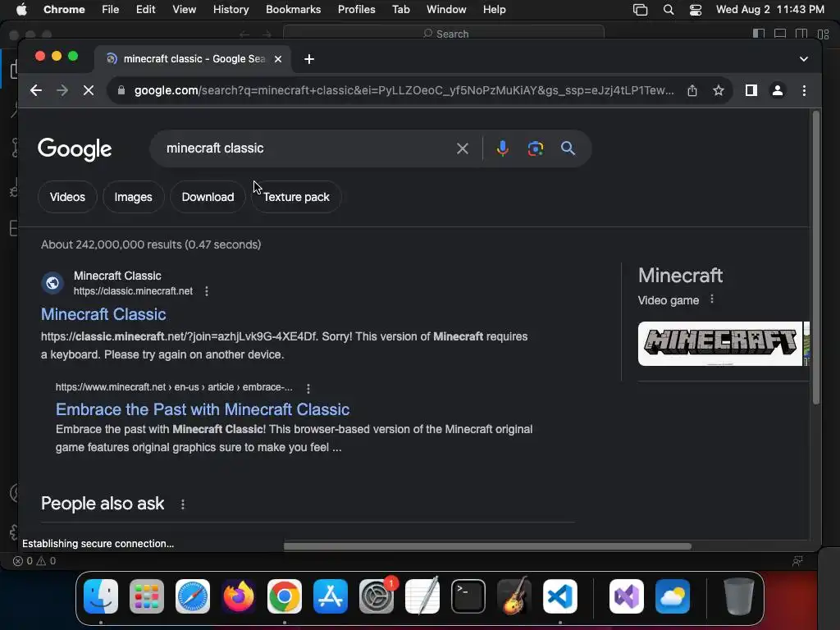
Task: Click Chrome's forward navigation arrow
Action: [62, 90]
